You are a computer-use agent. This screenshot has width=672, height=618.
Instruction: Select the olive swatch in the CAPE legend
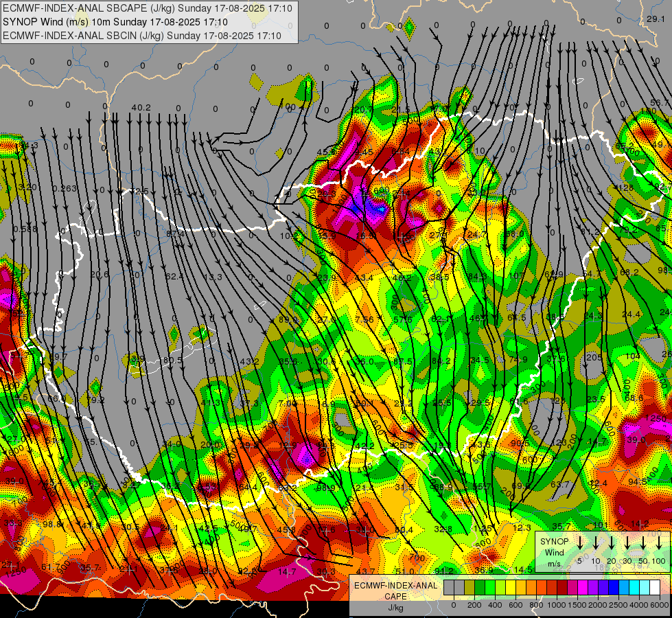pos(470,588)
